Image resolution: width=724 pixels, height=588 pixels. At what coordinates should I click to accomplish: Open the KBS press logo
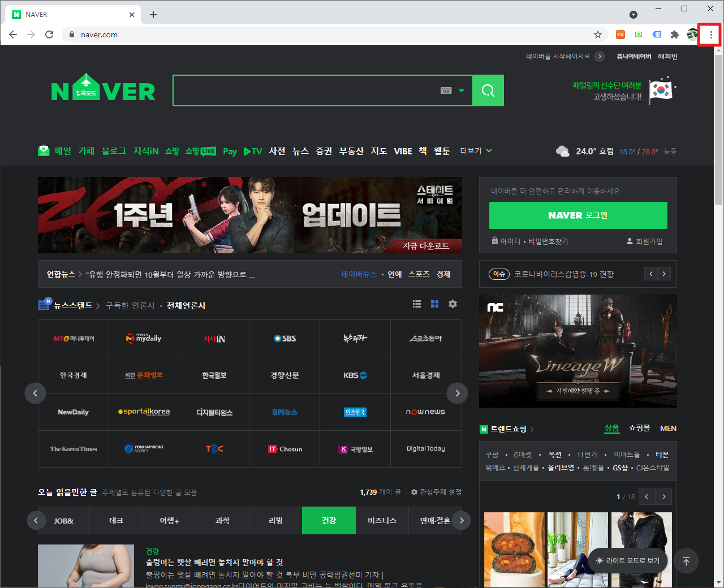355,375
